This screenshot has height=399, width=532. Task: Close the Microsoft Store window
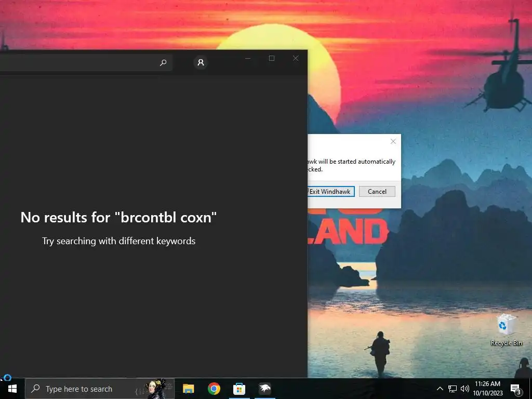(296, 58)
